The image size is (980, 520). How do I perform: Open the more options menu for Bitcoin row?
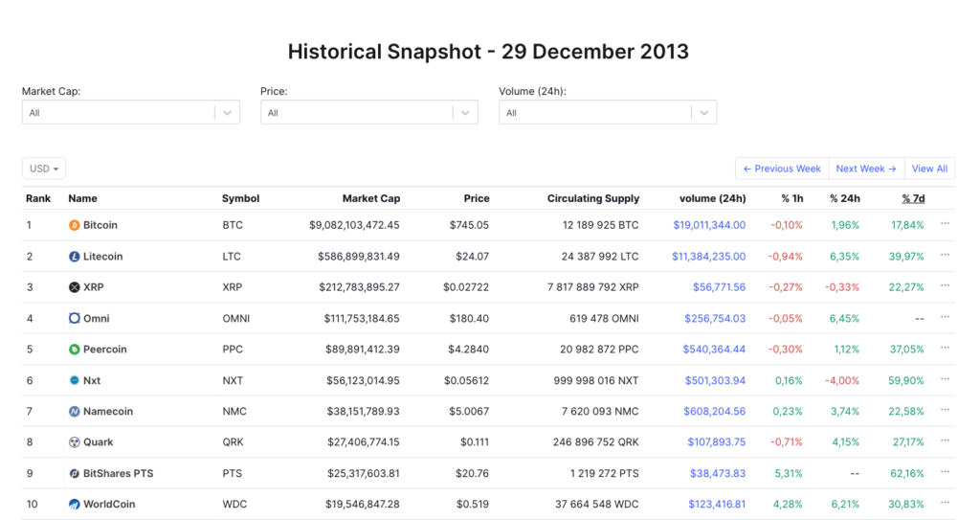point(945,223)
